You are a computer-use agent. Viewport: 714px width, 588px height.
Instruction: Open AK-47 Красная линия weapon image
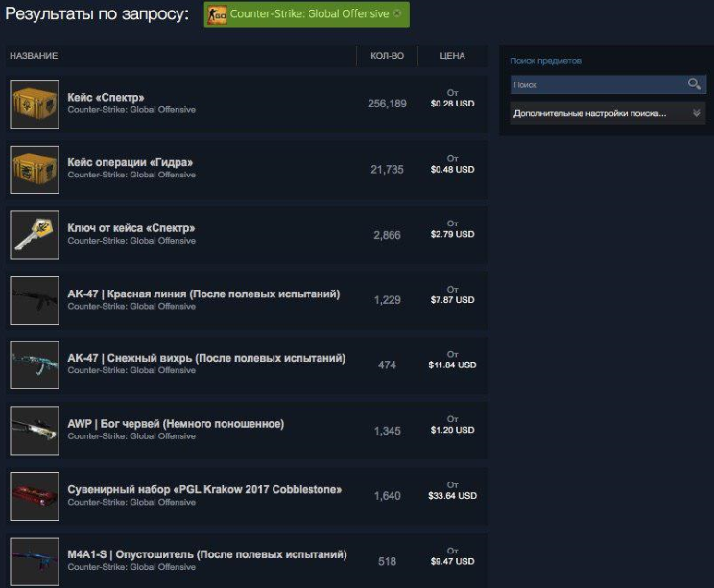(35, 300)
